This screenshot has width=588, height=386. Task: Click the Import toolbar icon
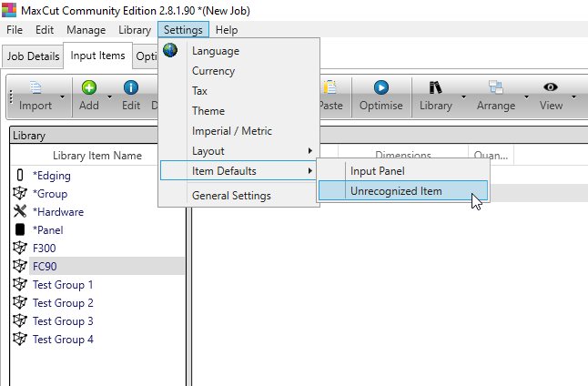(x=35, y=87)
